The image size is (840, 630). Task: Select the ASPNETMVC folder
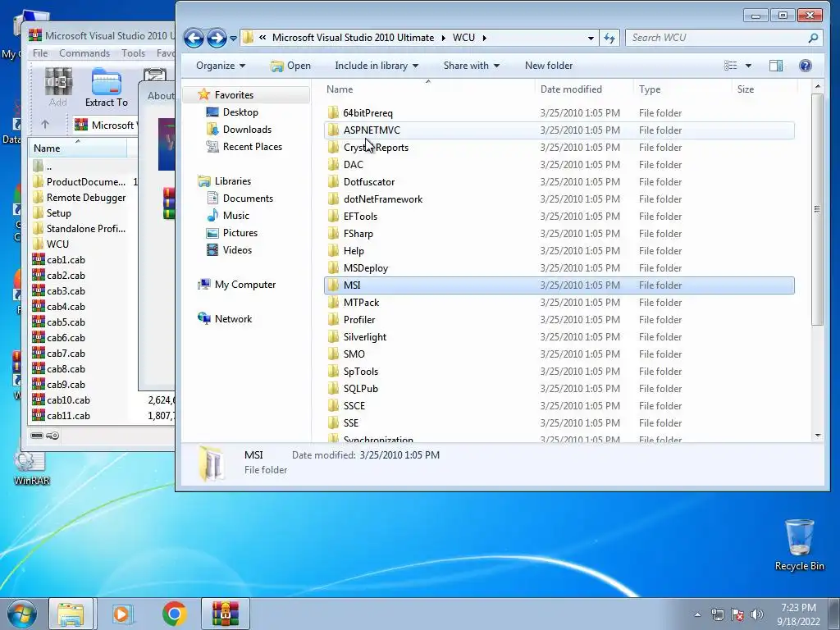(559, 130)
